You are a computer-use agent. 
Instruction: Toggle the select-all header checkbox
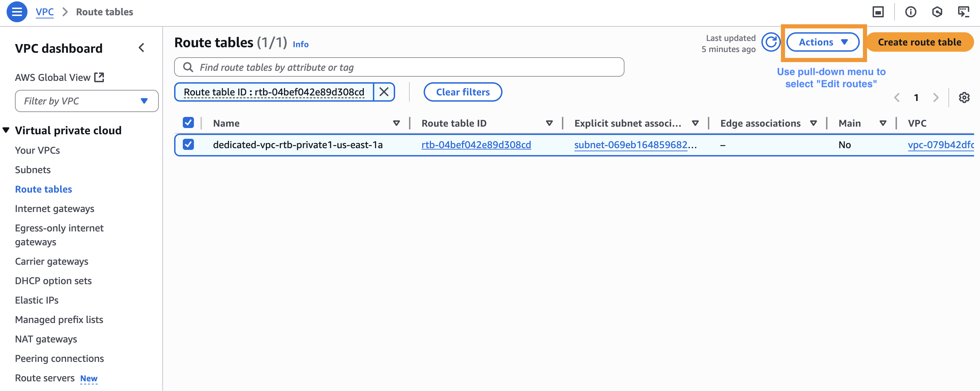point(188,123)
